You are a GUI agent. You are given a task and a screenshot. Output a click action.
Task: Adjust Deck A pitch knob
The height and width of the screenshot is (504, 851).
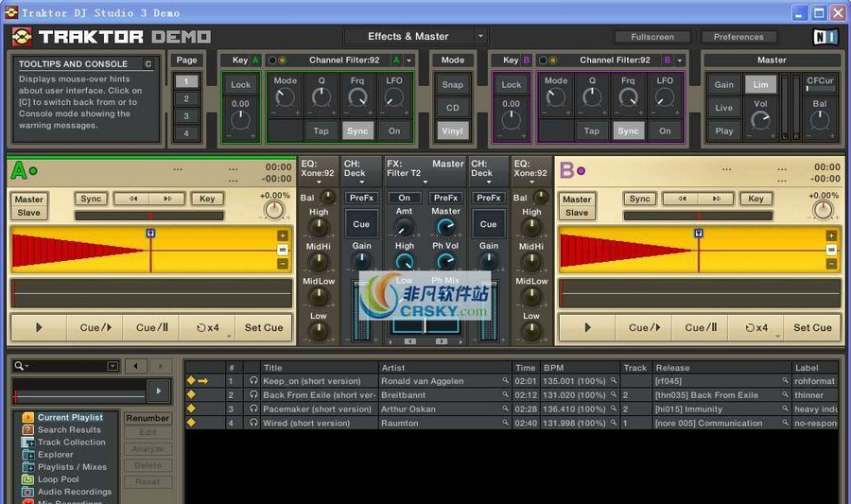point(274,210)
